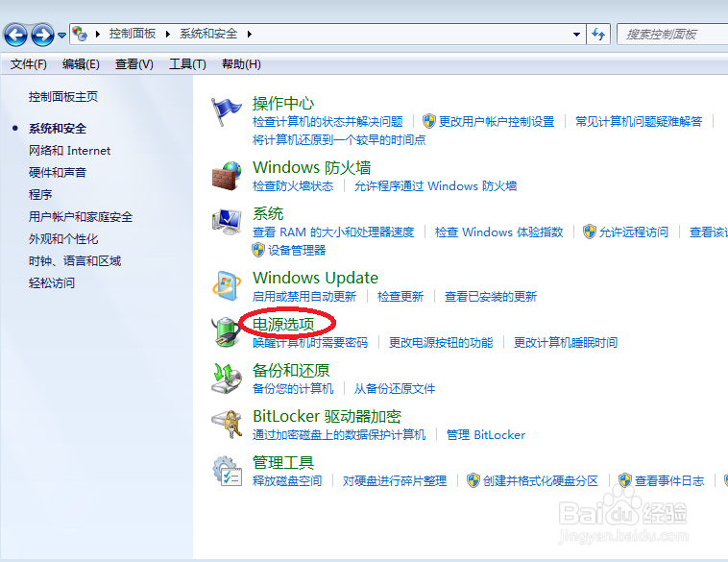The width and height of the screenshot is (728, 562).
Task: Expand the chevron after 控制面板 breadcrumb
Action: coord(168,34)
